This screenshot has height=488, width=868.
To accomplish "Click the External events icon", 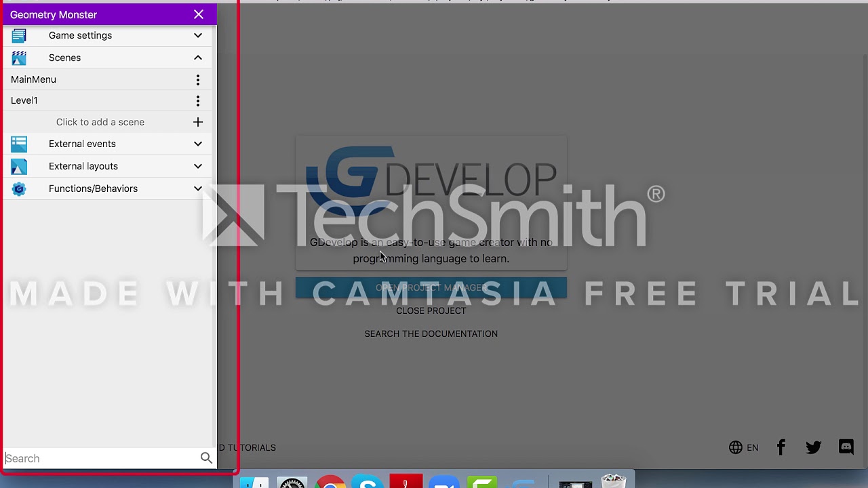I will tap(19, 144).
